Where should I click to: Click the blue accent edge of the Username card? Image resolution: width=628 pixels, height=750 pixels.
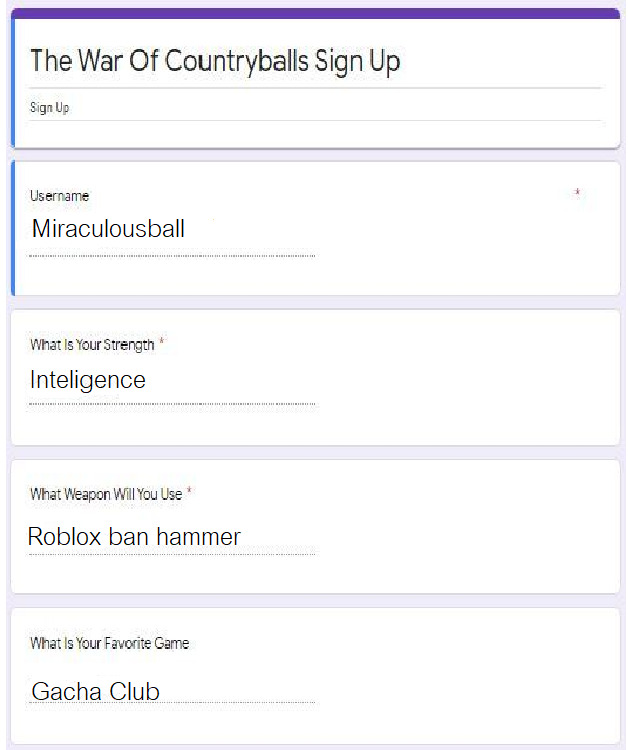click(13, 229)
